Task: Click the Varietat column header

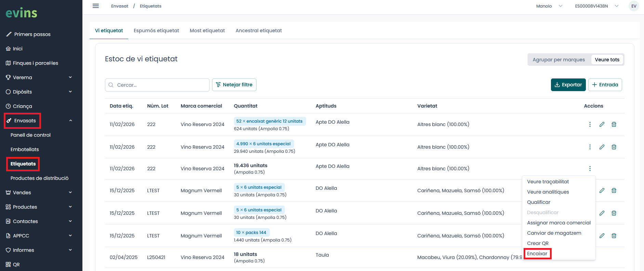Action: click(x=427, y=106)
